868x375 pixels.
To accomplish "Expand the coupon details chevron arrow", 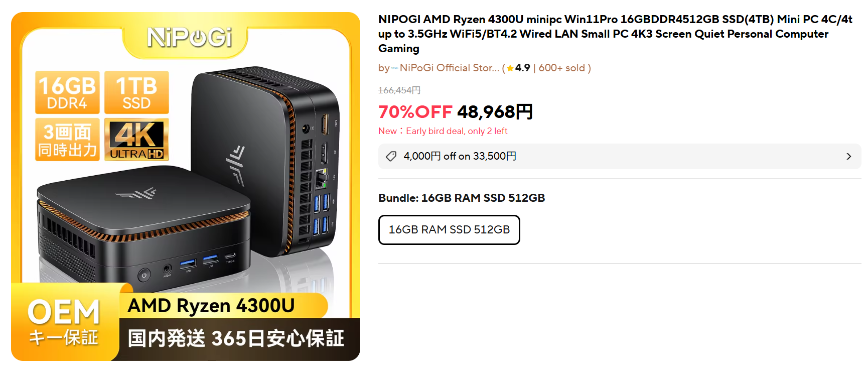I will [848, 157].
